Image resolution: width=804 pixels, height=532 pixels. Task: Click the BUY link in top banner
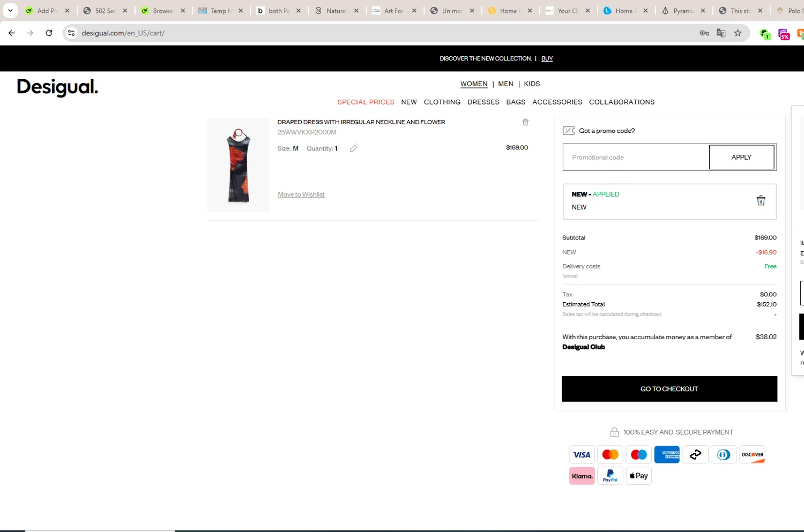pyautogui.click(x=547, y=58)
